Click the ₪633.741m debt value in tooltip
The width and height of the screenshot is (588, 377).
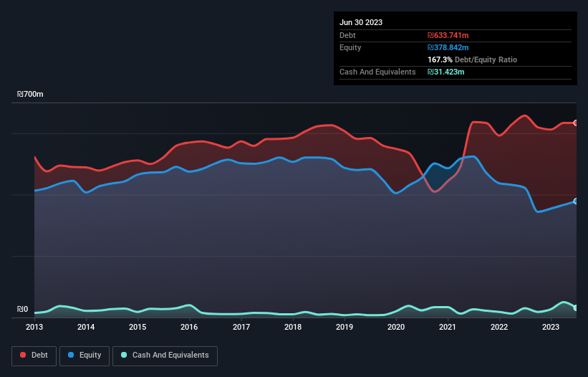(449, 35)
